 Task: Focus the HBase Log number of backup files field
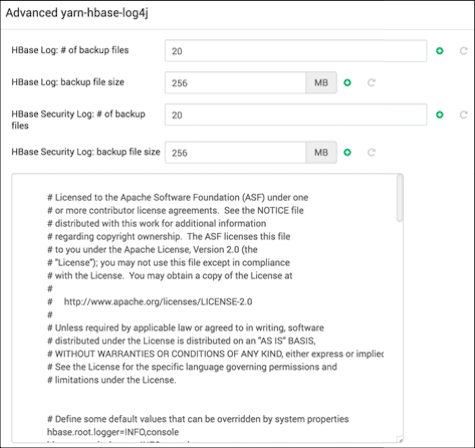coord(296,51)
